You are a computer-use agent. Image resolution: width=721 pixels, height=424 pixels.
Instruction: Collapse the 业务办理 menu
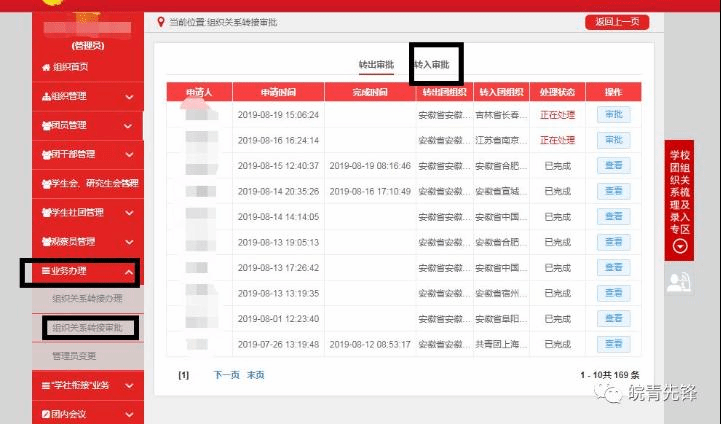[129, 271]
